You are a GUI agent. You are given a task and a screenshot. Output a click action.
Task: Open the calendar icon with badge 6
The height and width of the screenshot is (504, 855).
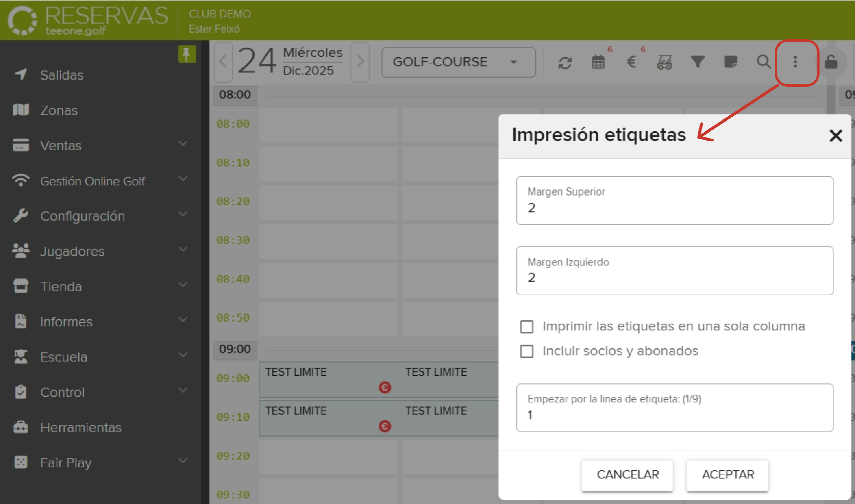(598, 62)
